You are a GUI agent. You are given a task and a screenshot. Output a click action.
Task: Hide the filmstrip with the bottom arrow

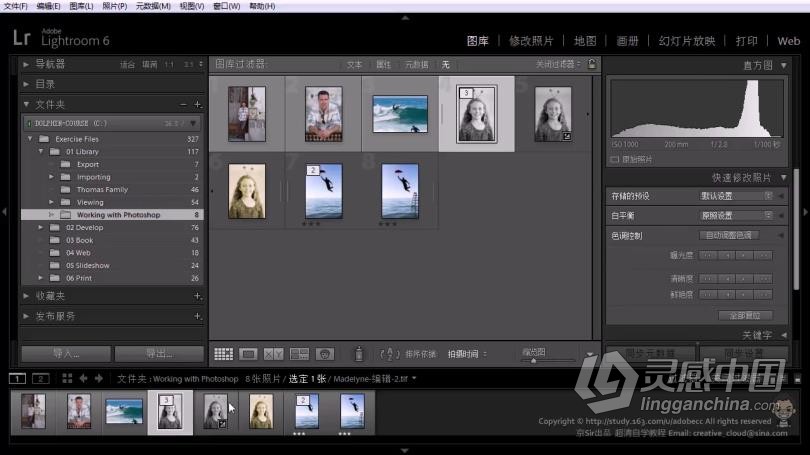[x=405, y=451]
